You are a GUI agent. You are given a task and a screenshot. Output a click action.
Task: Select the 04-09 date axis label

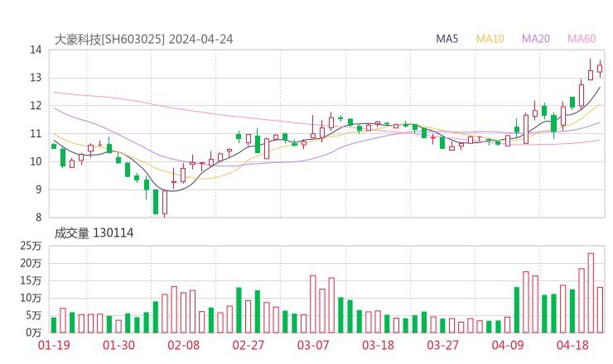pyautogui.click(x=508, y=345)
